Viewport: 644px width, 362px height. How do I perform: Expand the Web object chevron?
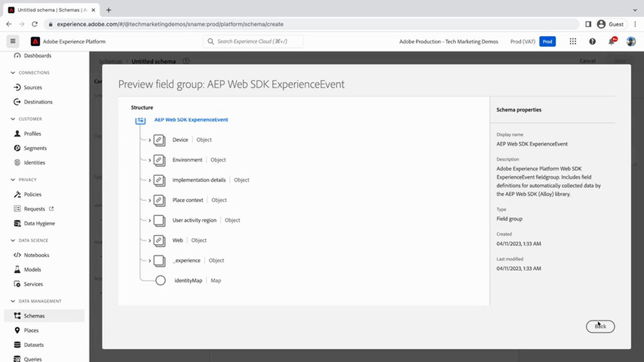[149, 241]
